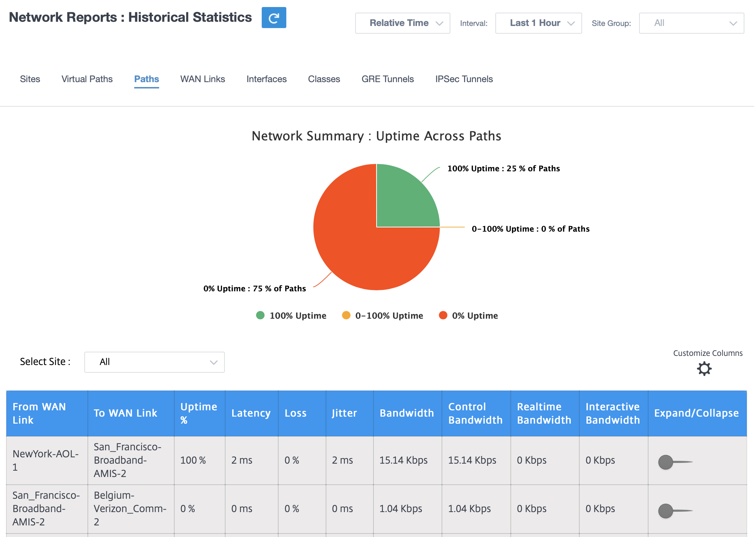This screenshot has width=756, height=537.
Task: Open the Site Group All dropdown
Action: click(x=691, y=23)
